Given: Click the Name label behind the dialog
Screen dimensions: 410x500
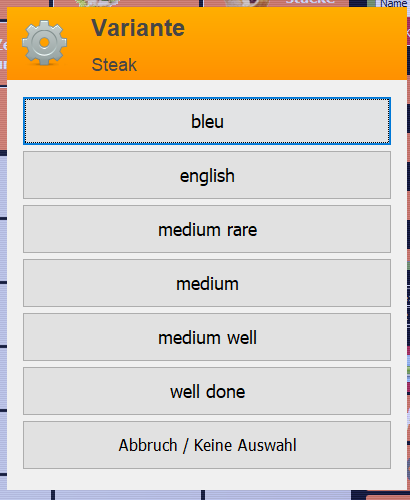Looking at the screenshot, I should [x=393, y=4].
